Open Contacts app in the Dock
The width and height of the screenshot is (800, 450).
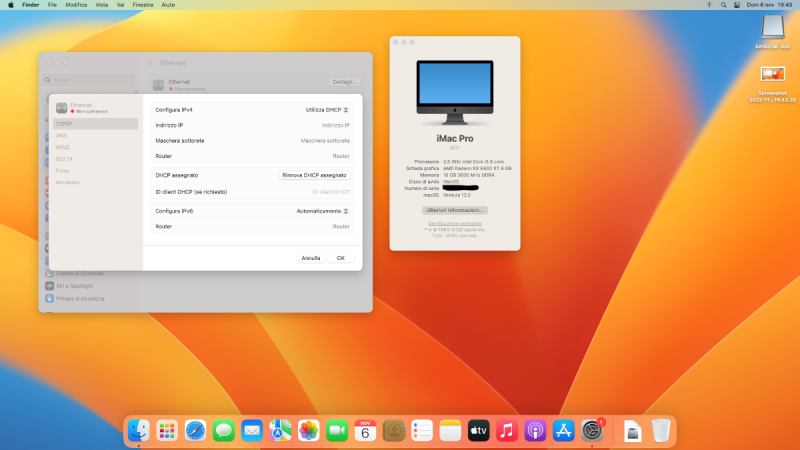point(394,431)
